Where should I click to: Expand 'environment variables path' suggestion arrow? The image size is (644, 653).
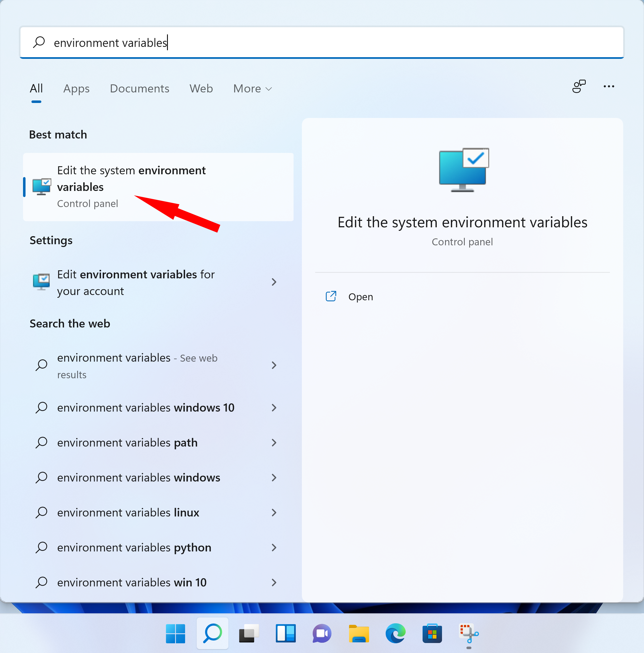pos(274,443)
